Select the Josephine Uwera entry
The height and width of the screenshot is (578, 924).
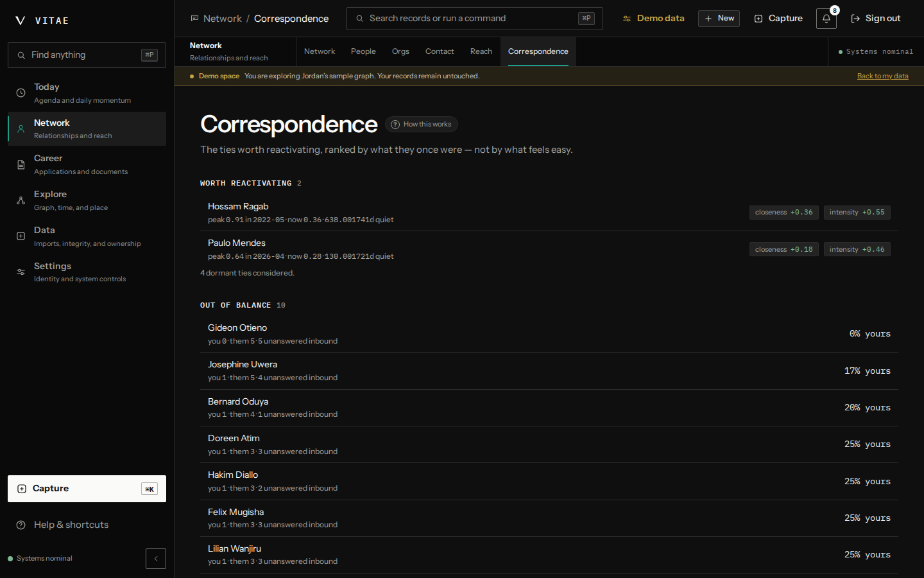pos(549,371)
